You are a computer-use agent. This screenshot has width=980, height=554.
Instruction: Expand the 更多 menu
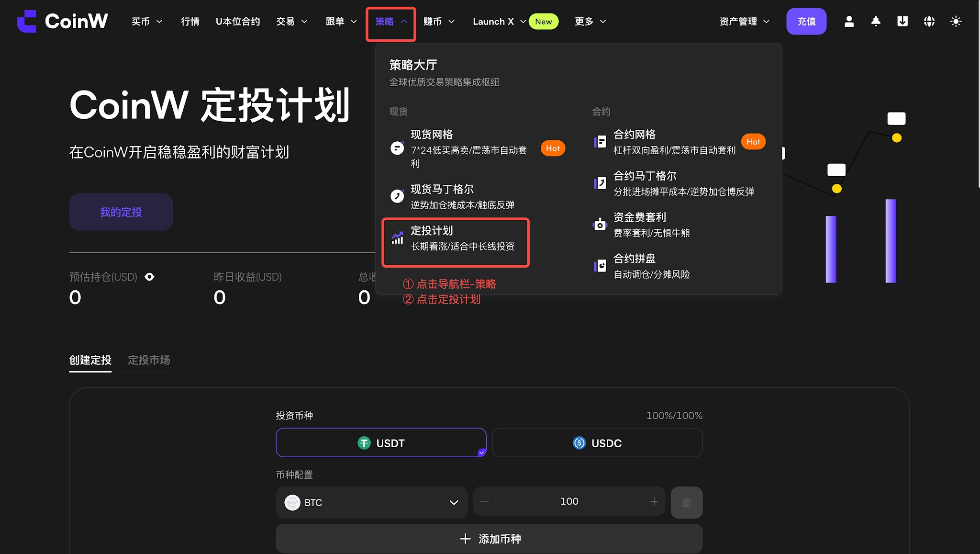point(590,22)
